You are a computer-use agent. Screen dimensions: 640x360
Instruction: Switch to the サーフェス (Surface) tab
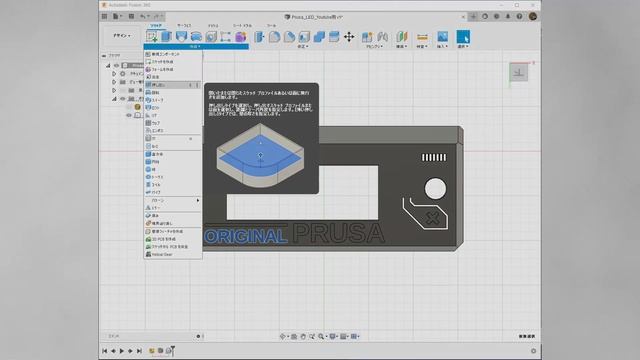(184, 25)
